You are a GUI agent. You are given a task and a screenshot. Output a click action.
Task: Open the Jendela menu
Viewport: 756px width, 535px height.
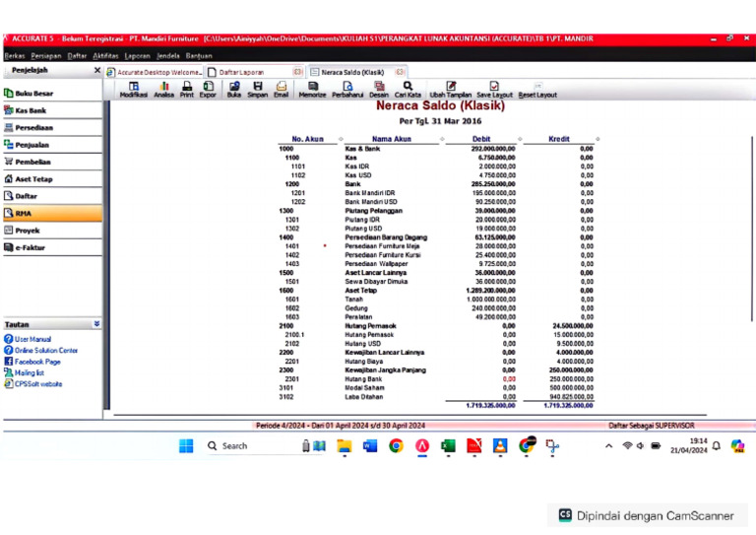(167, 56)
